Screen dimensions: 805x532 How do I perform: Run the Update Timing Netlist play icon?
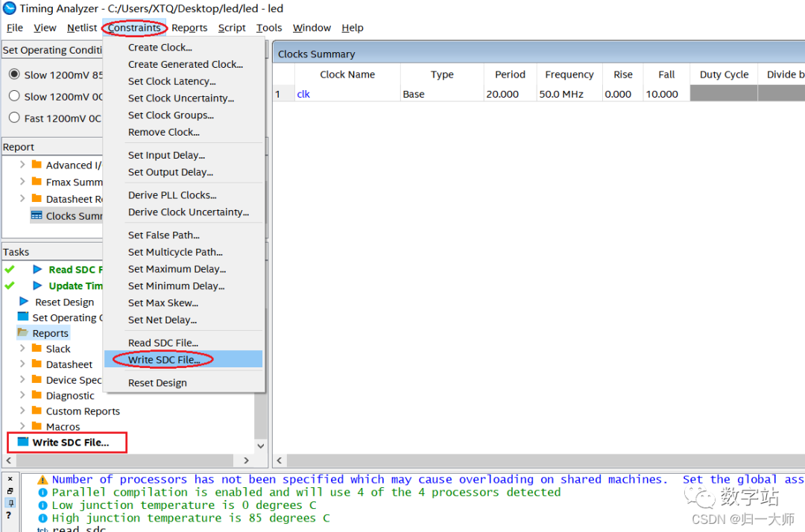coord(37,285)
